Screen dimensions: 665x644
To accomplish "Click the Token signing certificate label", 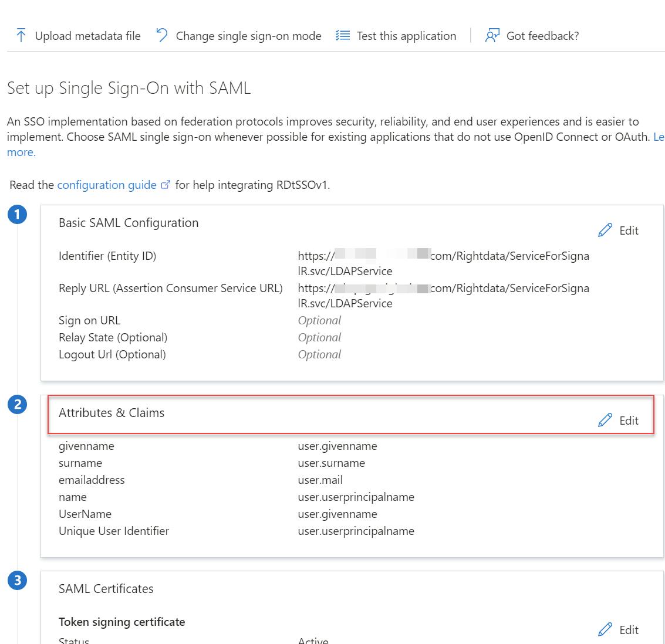I will (x=121, y=622).
